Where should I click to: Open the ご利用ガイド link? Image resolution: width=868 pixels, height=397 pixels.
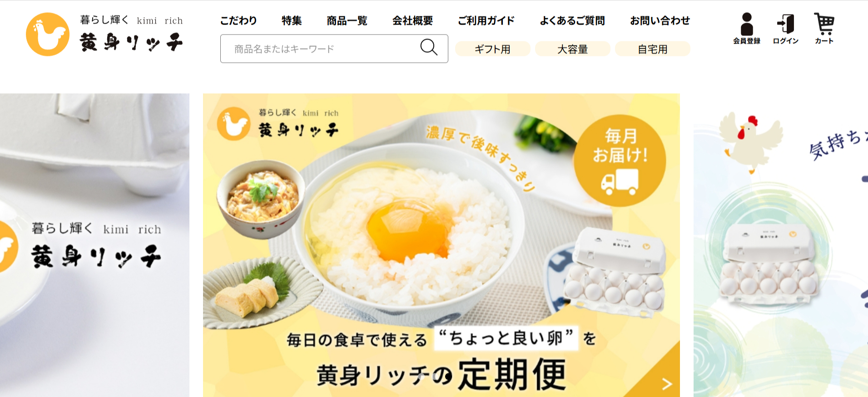click(486, 20)
